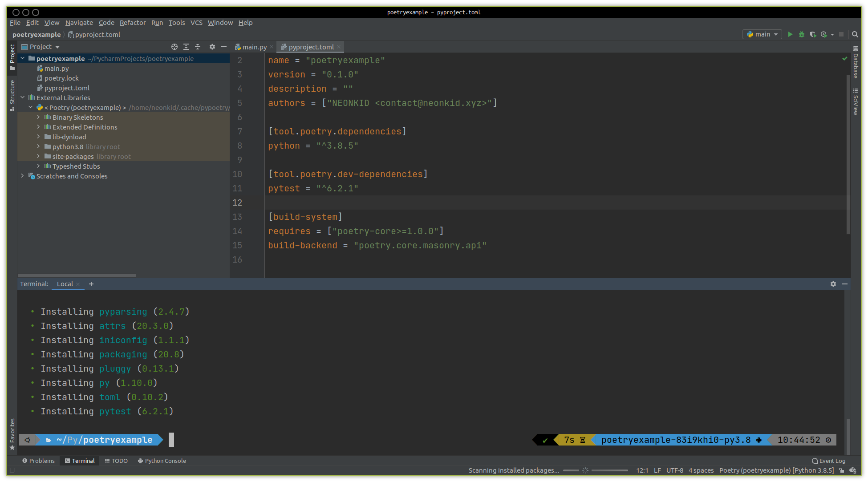Run the main configuration with green play icon
This screenshot has height=482, width=868.
tap(790, 34)
